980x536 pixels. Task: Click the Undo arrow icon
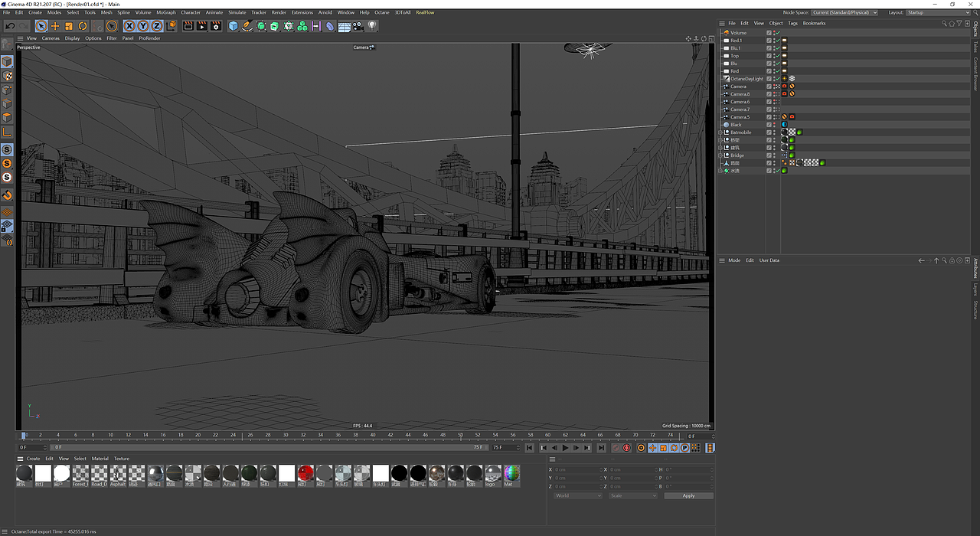click(x=9, y=26)
